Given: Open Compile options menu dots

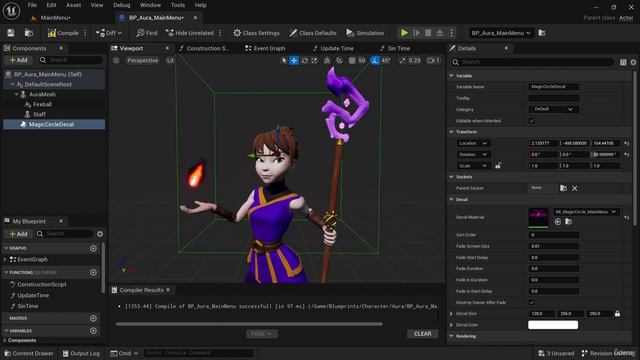Looking at the screenshot, I should point(85,33).
